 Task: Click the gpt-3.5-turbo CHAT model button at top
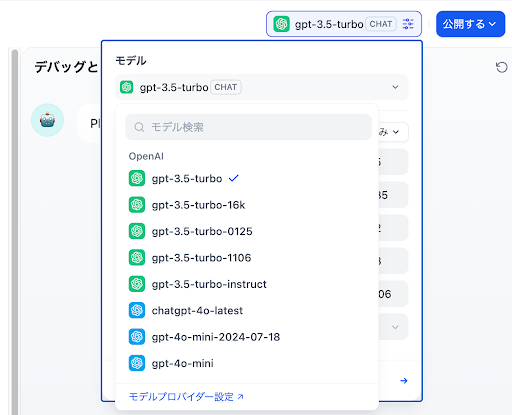pyautogui.click(x=344, y=24)
